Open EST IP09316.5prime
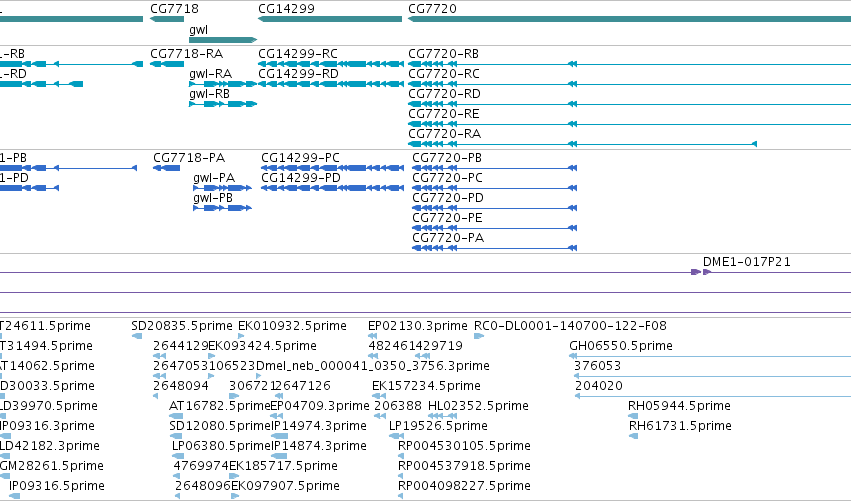 [x=57, y=487]
